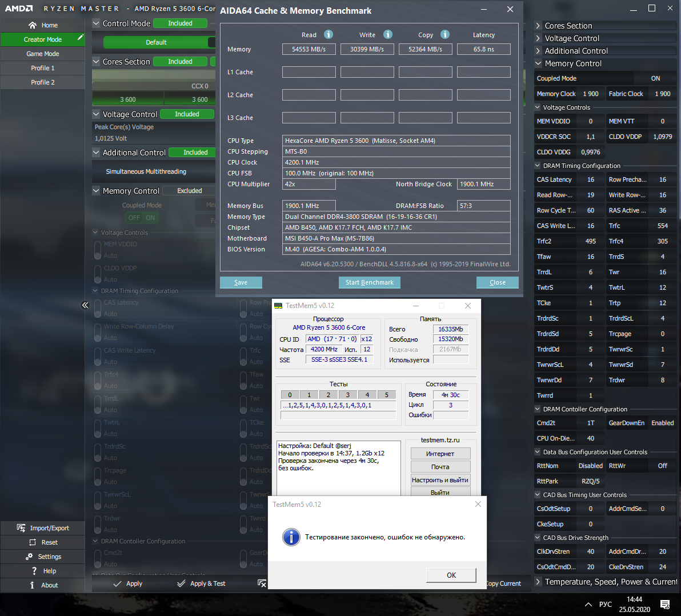This screenshot has width=681, height=616.
Task: Click the Write info icon in AIDA64
Action: (388, 34)
